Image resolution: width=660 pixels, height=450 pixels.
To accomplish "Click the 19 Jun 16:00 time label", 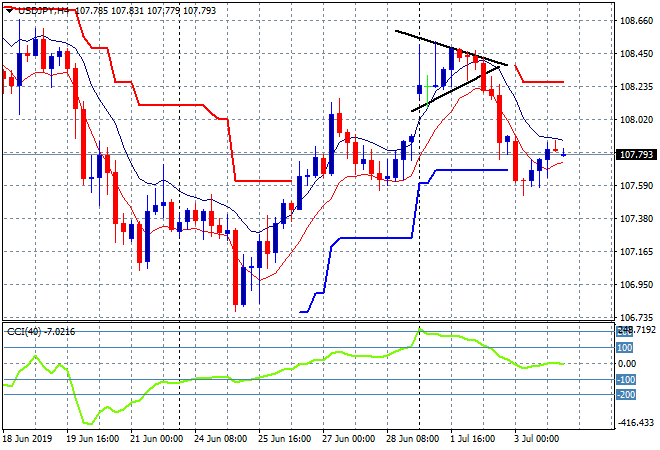I will (x=92, y=439).
